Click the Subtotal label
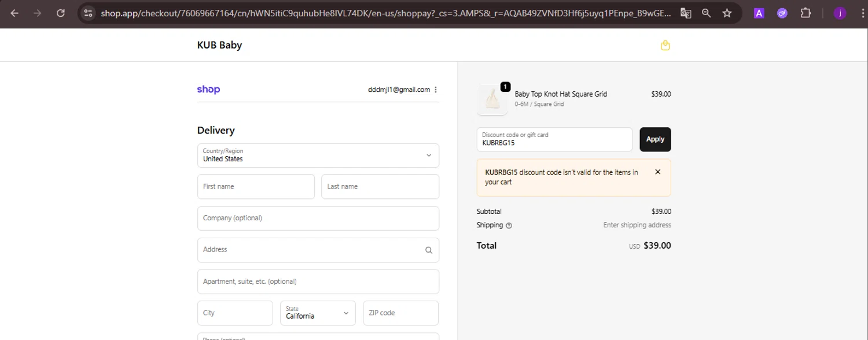 pos(489,212)
